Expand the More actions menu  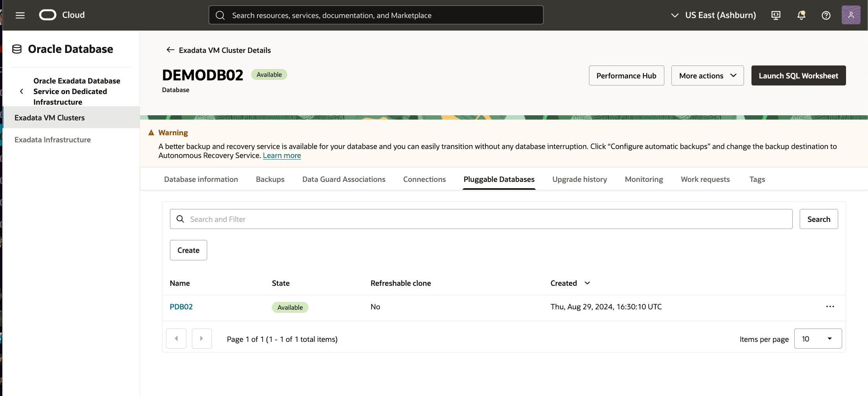click(x=707, y=75)
